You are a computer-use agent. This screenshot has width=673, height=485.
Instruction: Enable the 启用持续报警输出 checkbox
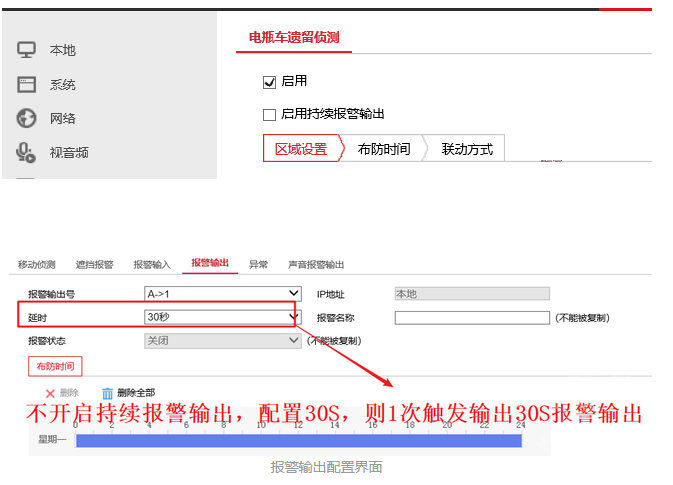tap(269, 115)
